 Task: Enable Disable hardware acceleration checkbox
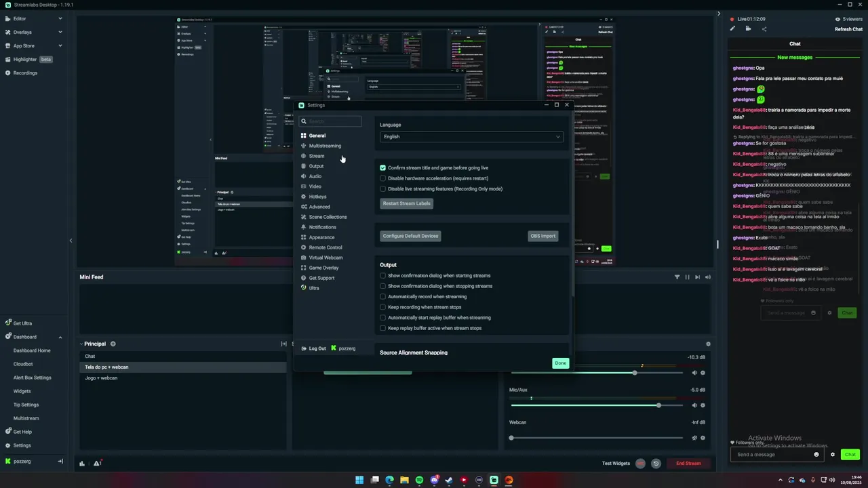[x=382, y=178]
